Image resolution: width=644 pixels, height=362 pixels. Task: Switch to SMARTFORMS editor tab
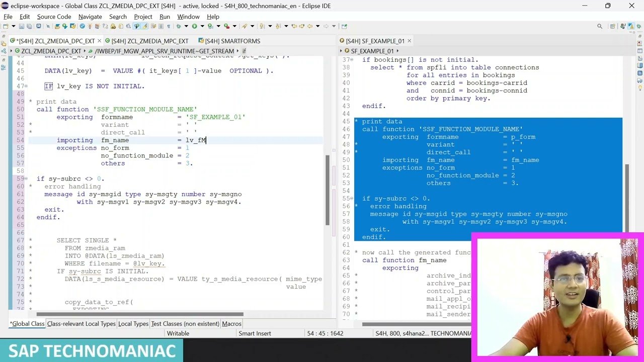pyautogui.click(x=229, y=41)
